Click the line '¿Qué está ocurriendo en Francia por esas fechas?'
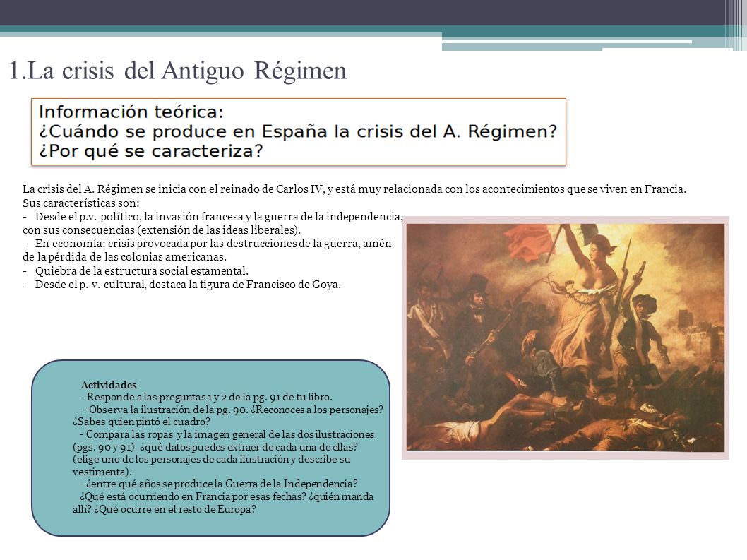747x560 pixels. click(227, 496)
